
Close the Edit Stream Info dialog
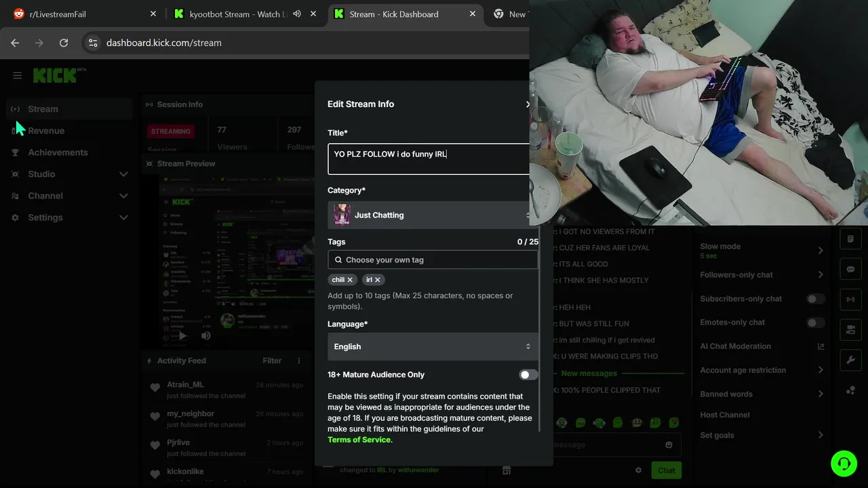(x=527, y=104)
